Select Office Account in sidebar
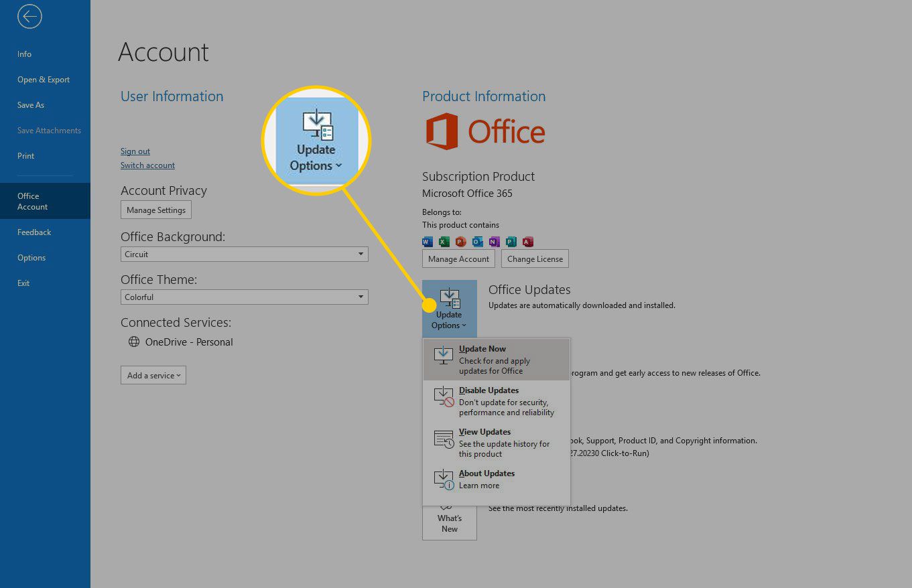Viewport: 912px width, 588px height. (x=45, y=201)
